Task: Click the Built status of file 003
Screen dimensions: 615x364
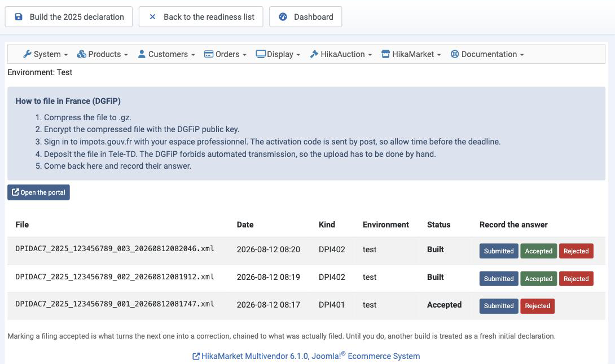Action: tap(436, 249)
